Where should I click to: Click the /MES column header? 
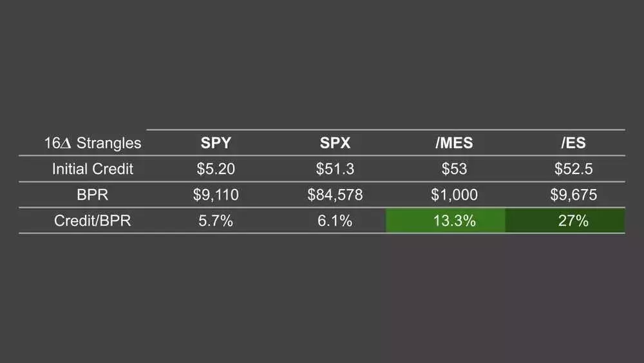(454, 143)
